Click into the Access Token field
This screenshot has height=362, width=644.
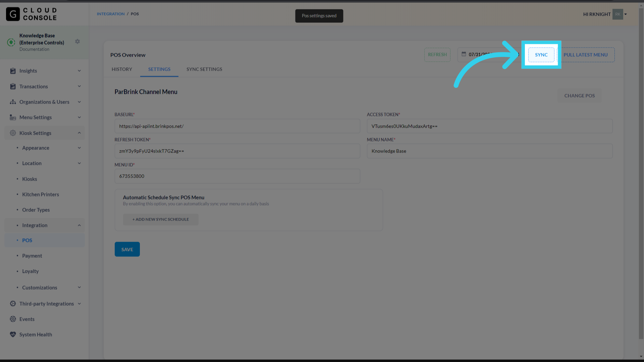click(x=490, y=126)
